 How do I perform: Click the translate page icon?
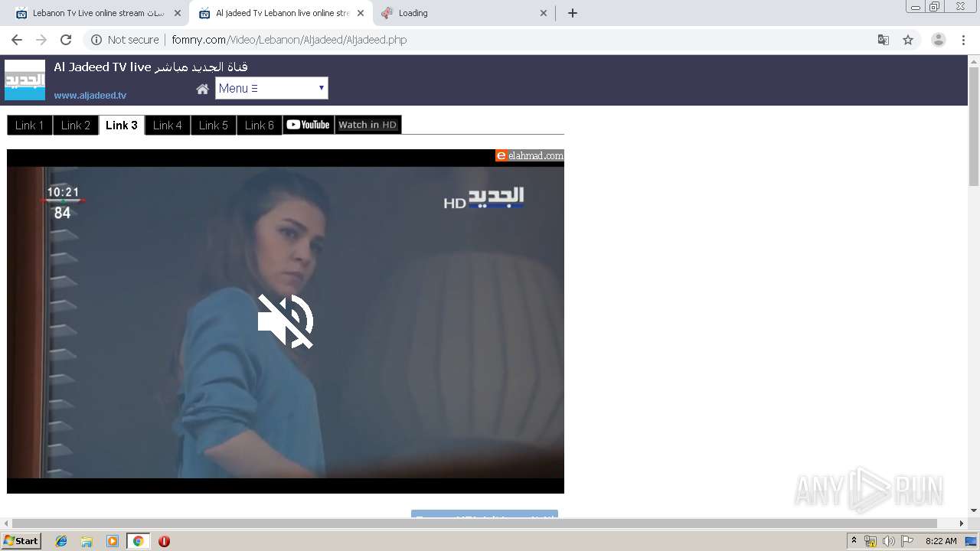coord(883,40)
